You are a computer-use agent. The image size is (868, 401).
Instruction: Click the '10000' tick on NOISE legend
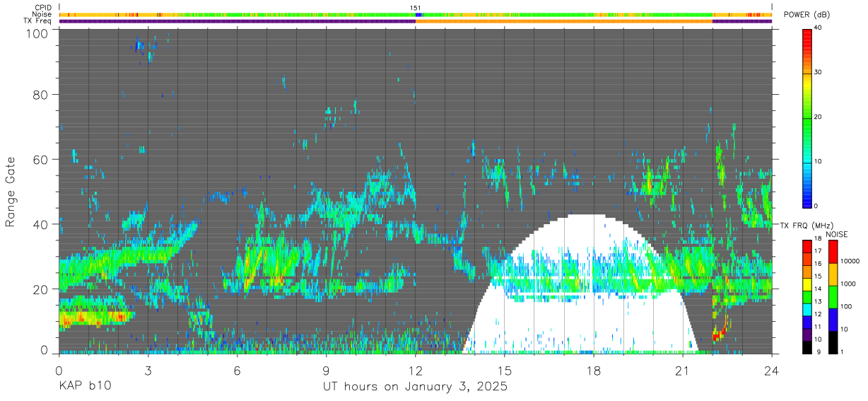[x=851, y=262]
